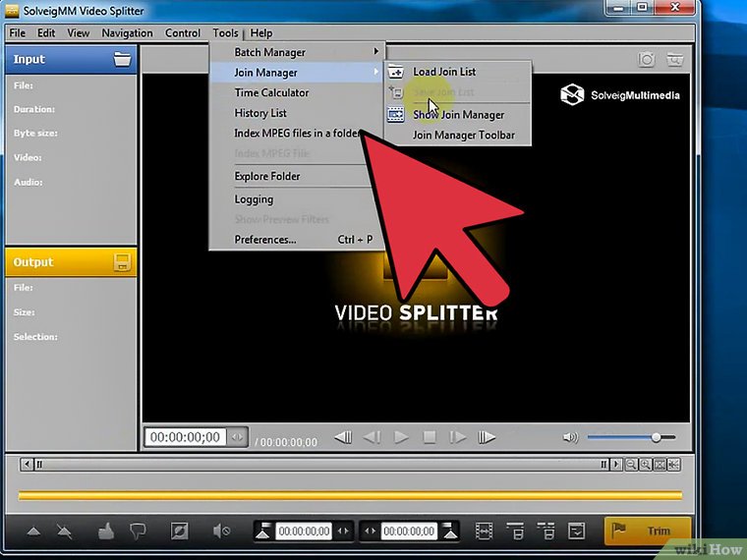Click the filmstrip icon in bottom toolbar
The height and width of the screenshot is (560, 747).
pos(483,532)
